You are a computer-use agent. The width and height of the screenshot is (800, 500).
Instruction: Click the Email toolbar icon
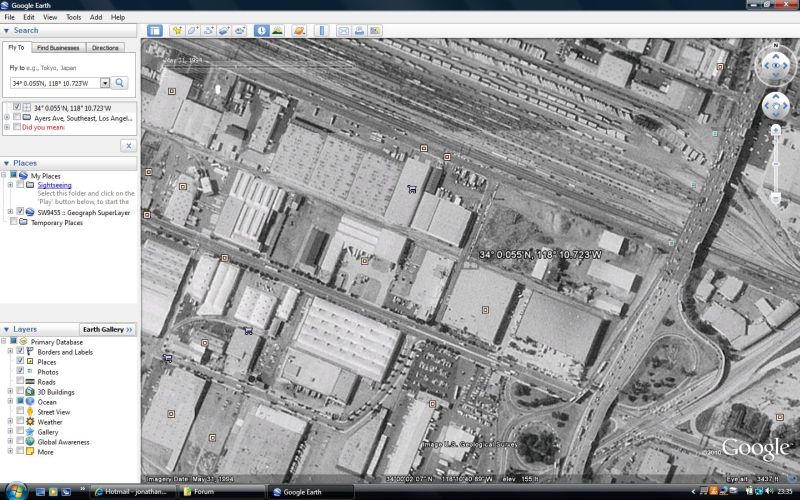pos(343,31)
